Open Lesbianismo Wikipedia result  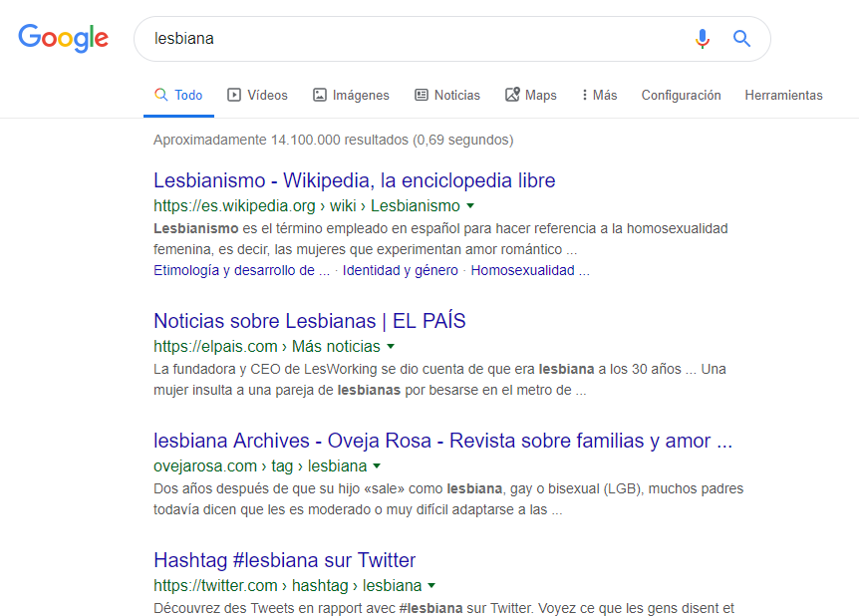354,180
